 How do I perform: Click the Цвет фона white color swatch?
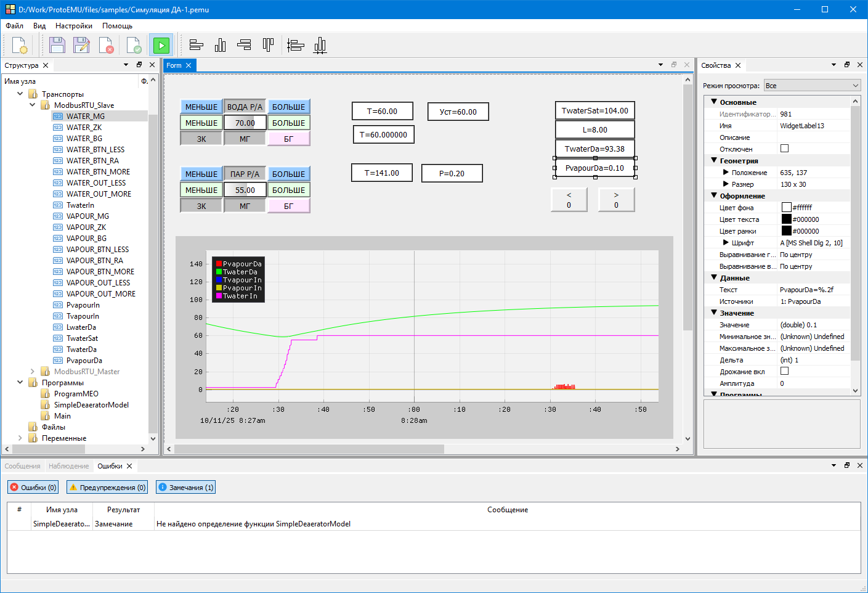pos(786,208)
